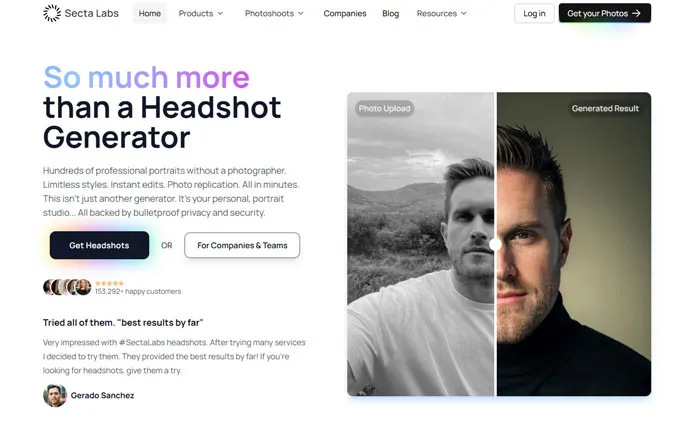Screen dimensions: 700x421
Task: Open the Blog page link
Action: [x=390, y=14]
